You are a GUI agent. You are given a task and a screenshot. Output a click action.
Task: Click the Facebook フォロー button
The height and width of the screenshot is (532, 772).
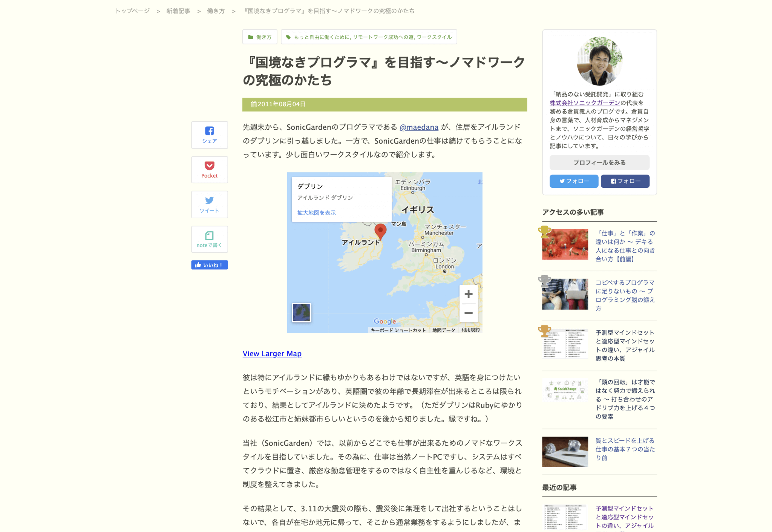(625, 181)
